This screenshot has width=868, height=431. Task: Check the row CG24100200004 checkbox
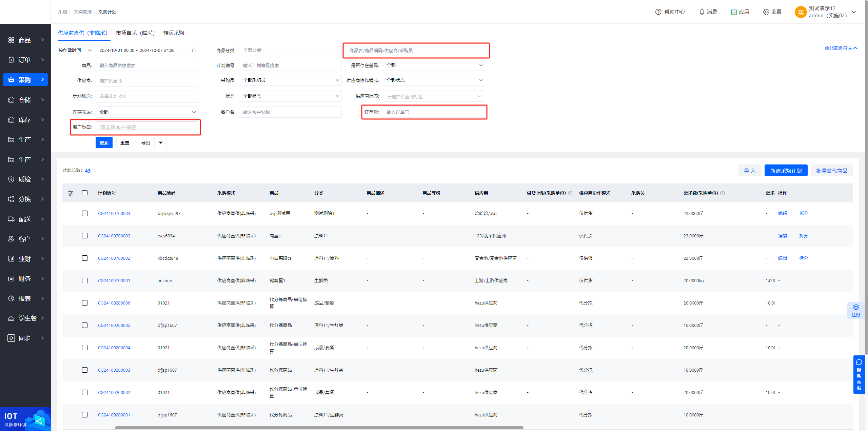point(85,348)
